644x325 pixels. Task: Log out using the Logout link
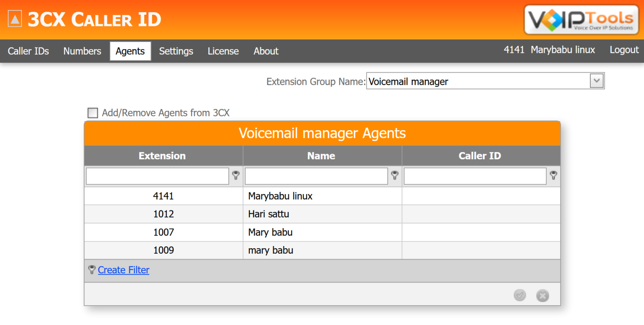point(624,50)
